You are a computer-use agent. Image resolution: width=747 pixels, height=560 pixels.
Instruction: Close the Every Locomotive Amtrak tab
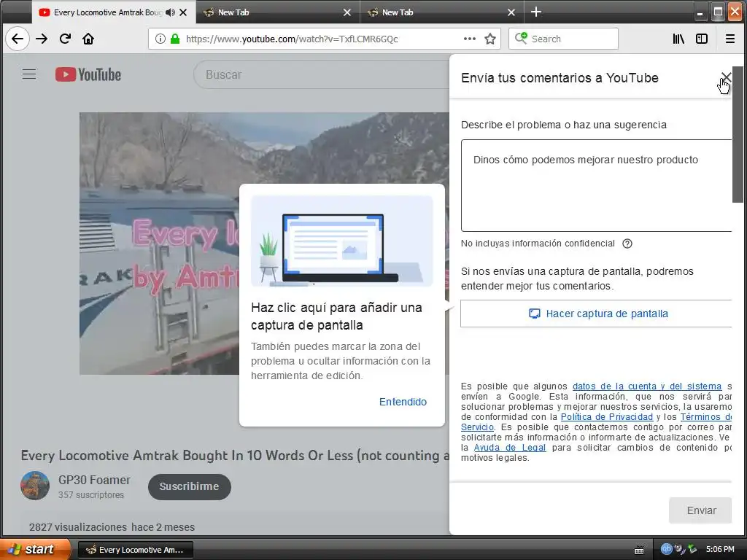coord(183,12)
